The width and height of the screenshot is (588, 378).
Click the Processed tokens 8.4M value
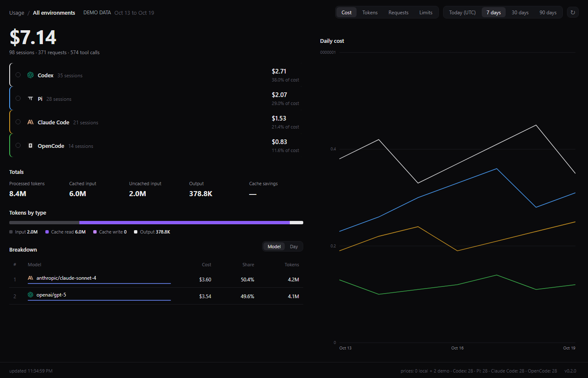pyautogui.click(x=18, y=194)
